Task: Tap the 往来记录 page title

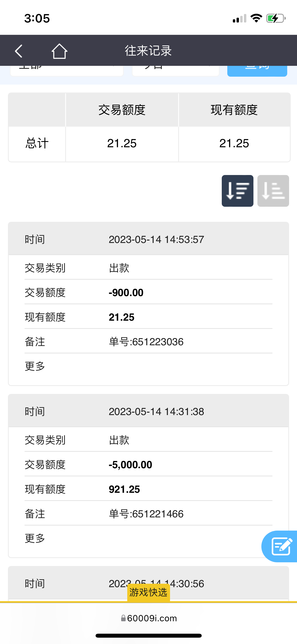Action: pos(148,51)
